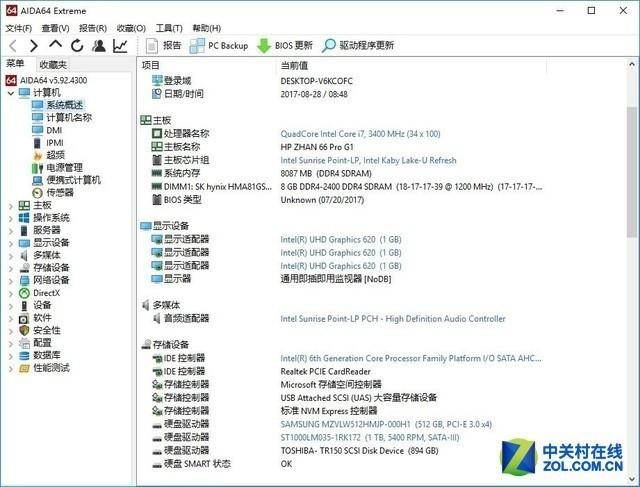Collapse the 计算机 tree node

pos(11,93)
